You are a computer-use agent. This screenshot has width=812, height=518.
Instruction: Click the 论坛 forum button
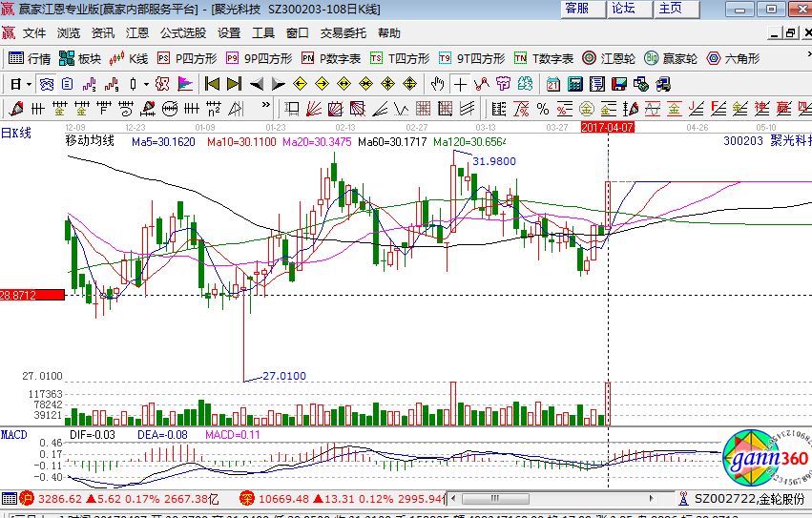click(624, 9)
